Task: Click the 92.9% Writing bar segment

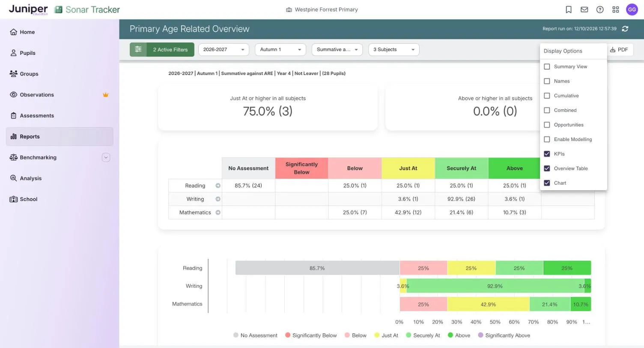Action: pos(495,286)
